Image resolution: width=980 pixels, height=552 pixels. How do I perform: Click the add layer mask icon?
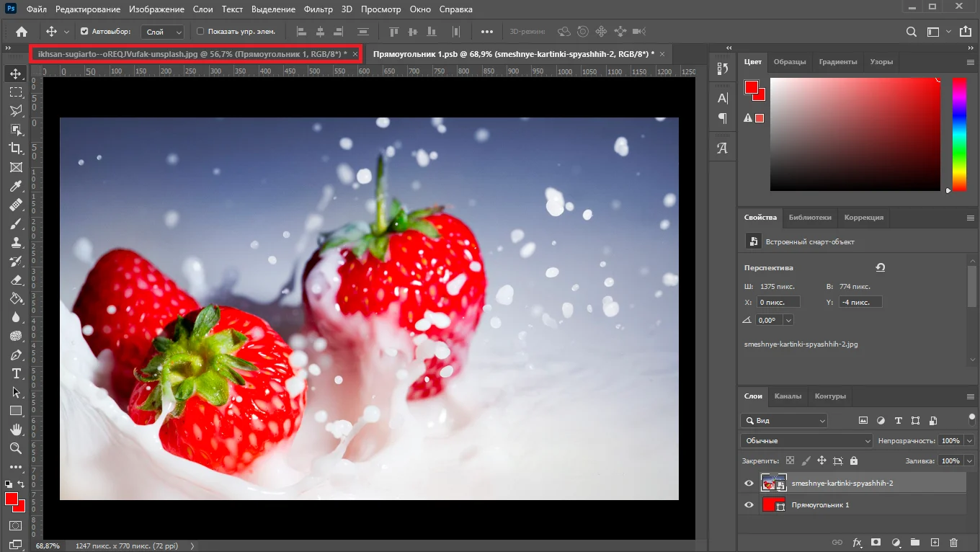point(876,542)
